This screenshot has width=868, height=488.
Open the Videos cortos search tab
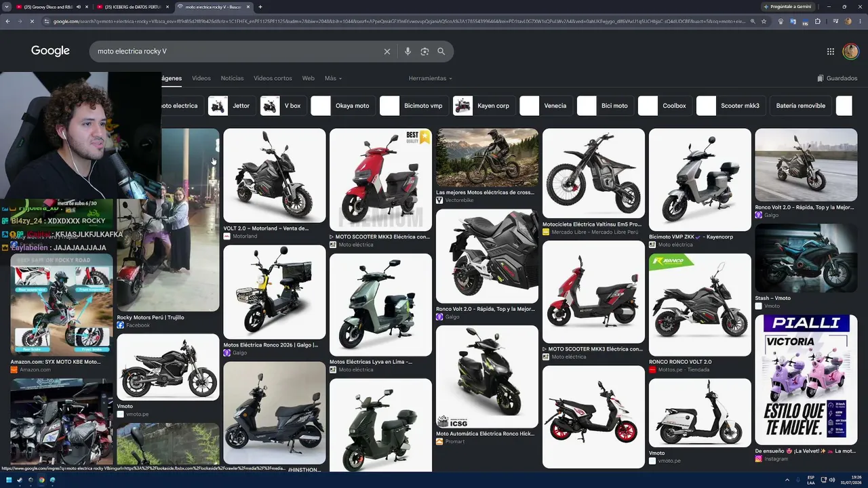[x=273, y=78]
